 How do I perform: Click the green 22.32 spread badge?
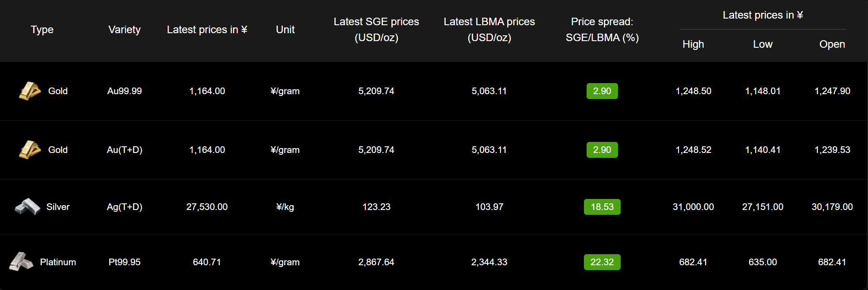click(602, 262)
